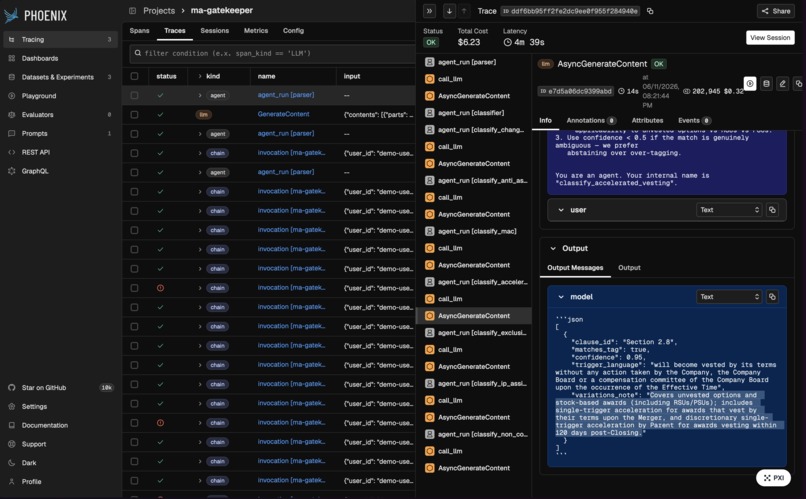The width and height of the screenshot is (806, 499).
Task: Add span to dataset icon
Action: tap(766, 83)
